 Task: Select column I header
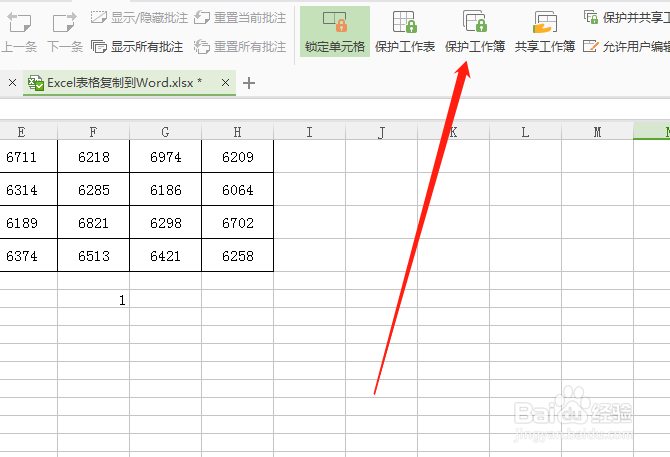309,132
